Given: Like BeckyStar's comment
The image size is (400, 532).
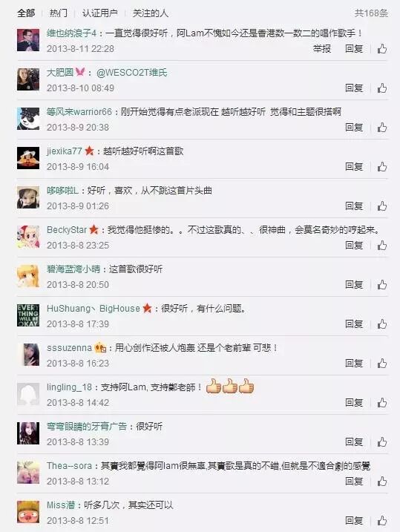Looking at the screenshot, I should point(382,246).
